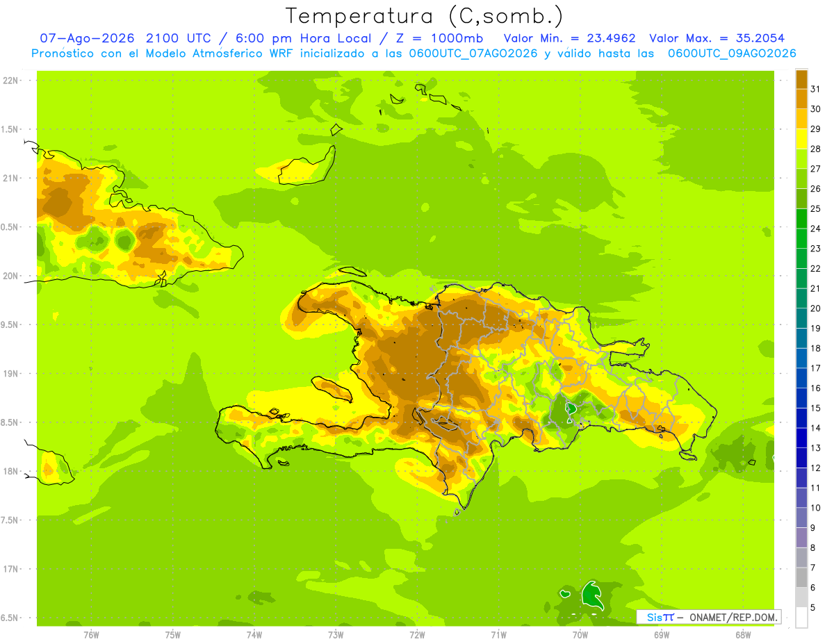Click the dark brown legend band above 31
834x644 pixels.
click(801, 79)
